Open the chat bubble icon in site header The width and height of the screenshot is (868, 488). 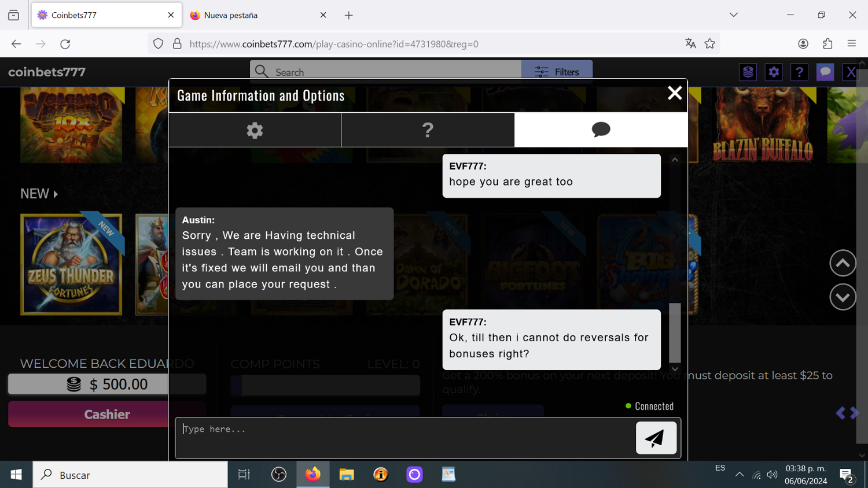pyautogui.click(x=825, y=72)
